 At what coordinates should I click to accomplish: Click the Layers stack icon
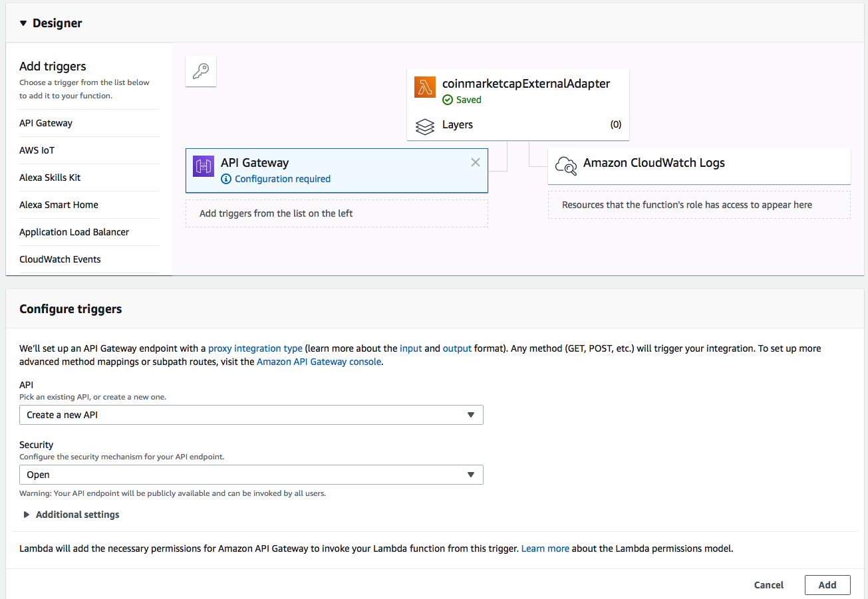(425, 125)
